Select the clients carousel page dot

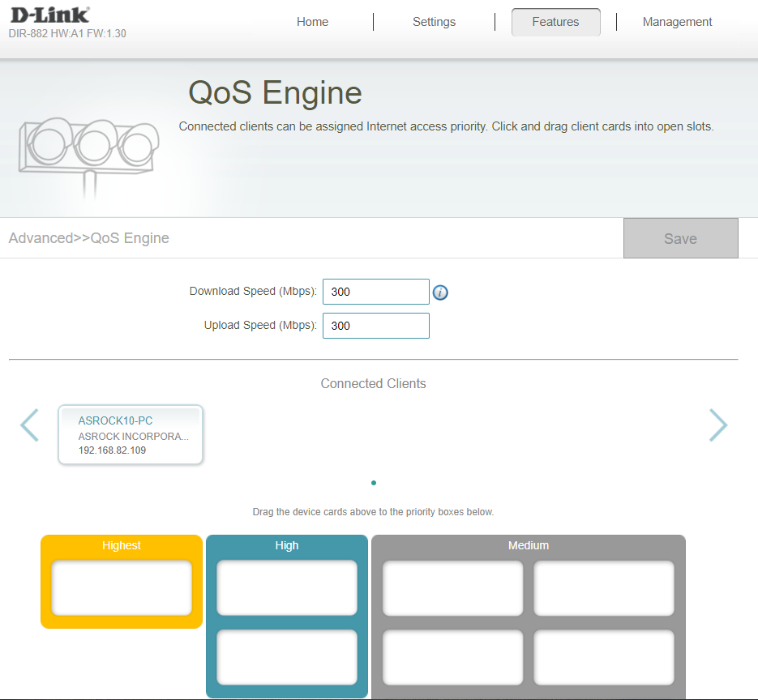pyautogui.click(x=373, y=483)
